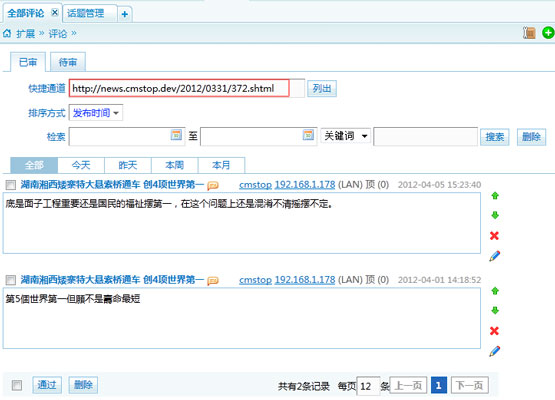555x400 pixels.
Task: Open IP link 192.168.1.178 on first comment
Action: click(x=305, y=185)
